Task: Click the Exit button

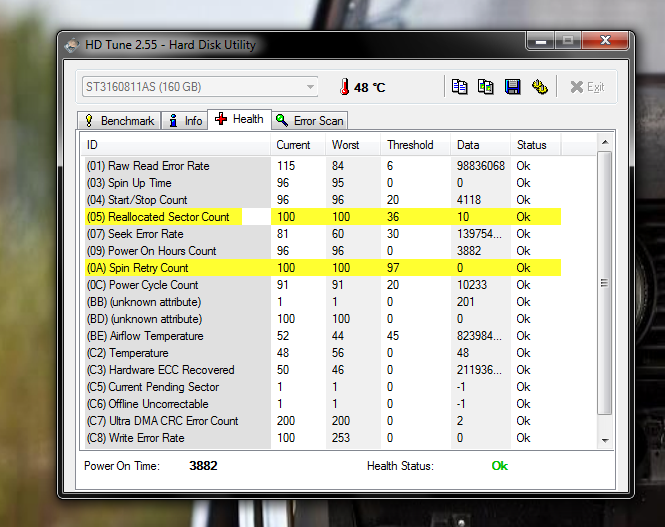Action: 587,87
